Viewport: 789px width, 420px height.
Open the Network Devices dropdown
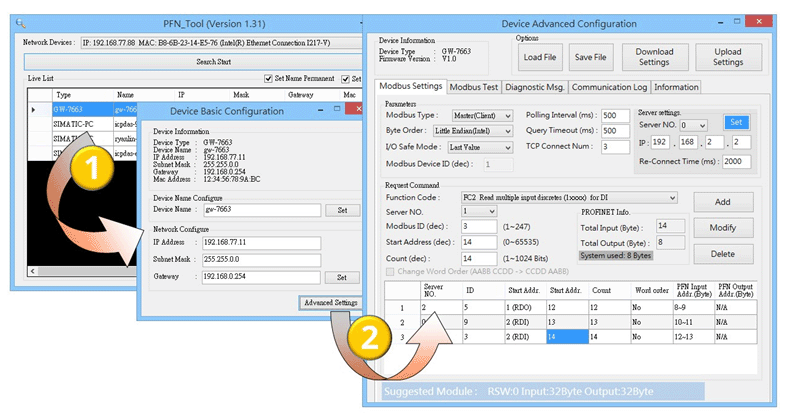[x=221, y=43]
